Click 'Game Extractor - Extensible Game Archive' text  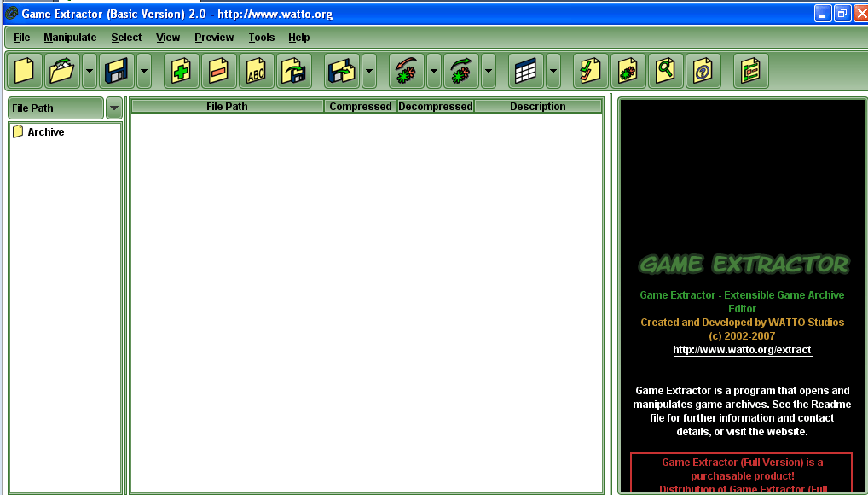(x=743, y=295)
